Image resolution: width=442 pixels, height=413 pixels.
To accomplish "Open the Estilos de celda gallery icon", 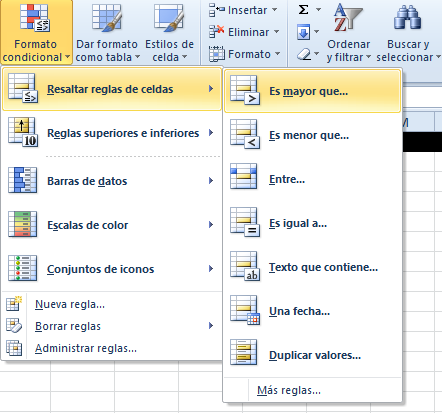I will tap(169, 18).
